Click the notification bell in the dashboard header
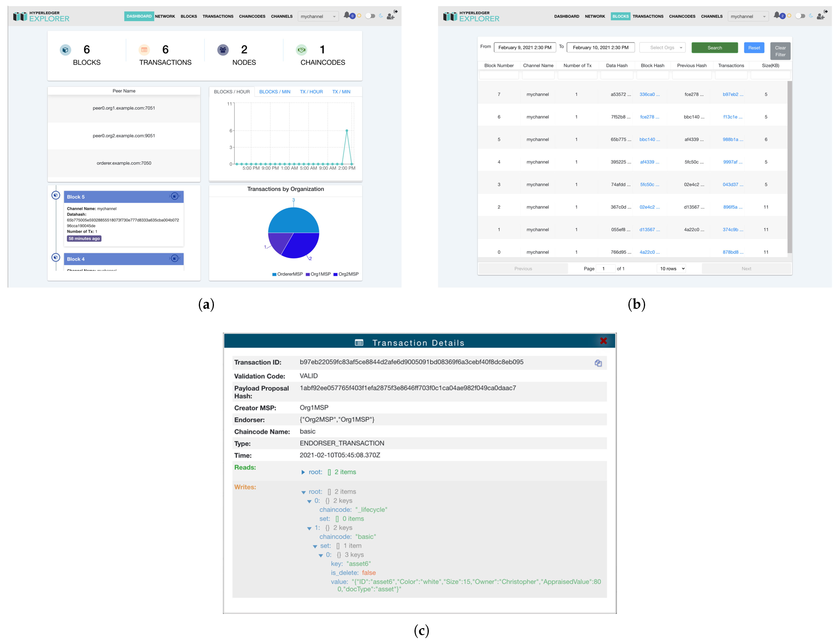Image resolution: width=839 pixels, height=644 pixels. (x=347, y=15)
